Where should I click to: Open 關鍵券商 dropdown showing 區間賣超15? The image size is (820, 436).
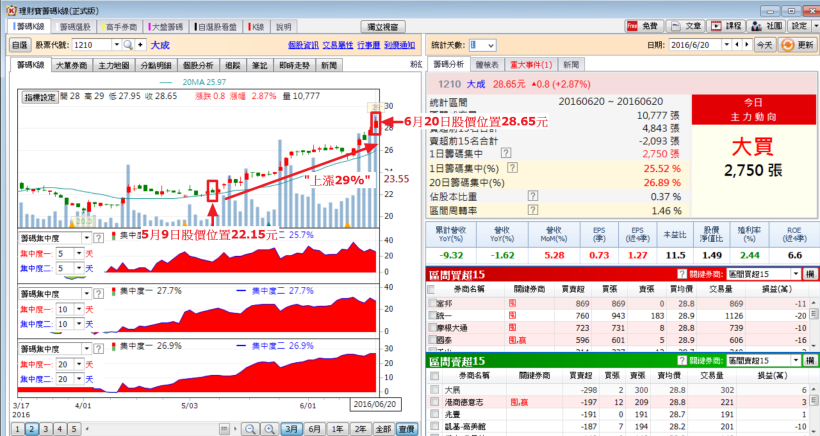(796, 361)
